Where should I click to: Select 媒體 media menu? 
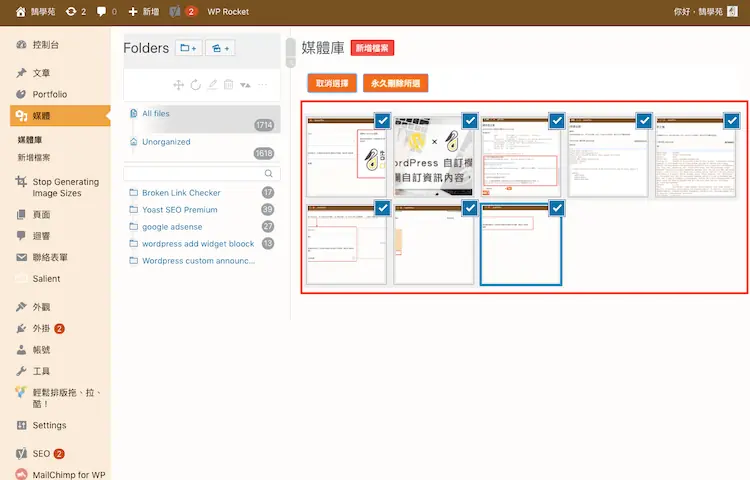point(60,116)
